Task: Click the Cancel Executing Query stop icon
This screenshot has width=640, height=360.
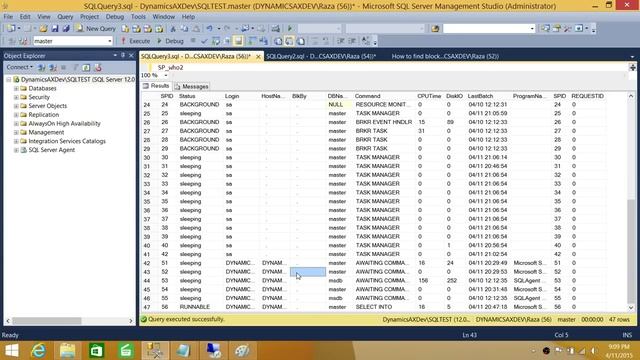Action: click(193, 41)
